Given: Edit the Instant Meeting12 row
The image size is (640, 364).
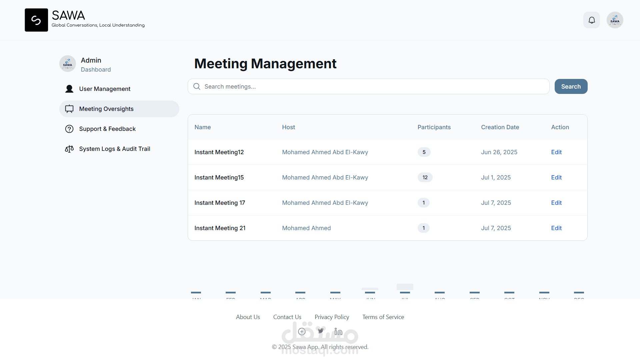Looking at the screenshot, I should 556,152.
